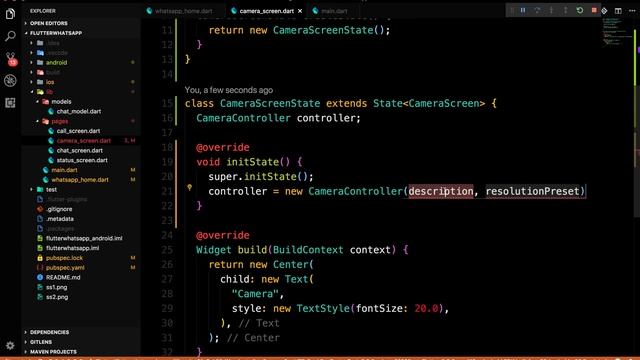This screenshot has width=640, height=360.
Task: Click the "Camera" string literal on line 28
Action: [x=255, y=294]
